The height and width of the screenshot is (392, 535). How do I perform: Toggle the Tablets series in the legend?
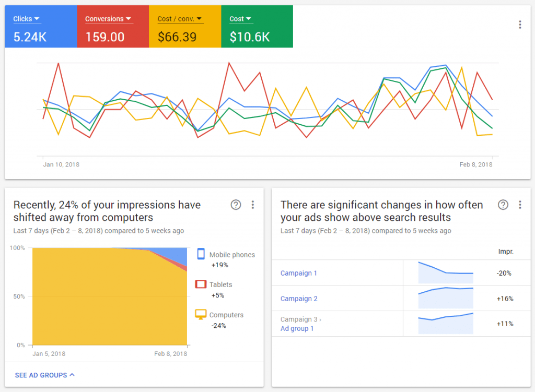pos(222,284)
